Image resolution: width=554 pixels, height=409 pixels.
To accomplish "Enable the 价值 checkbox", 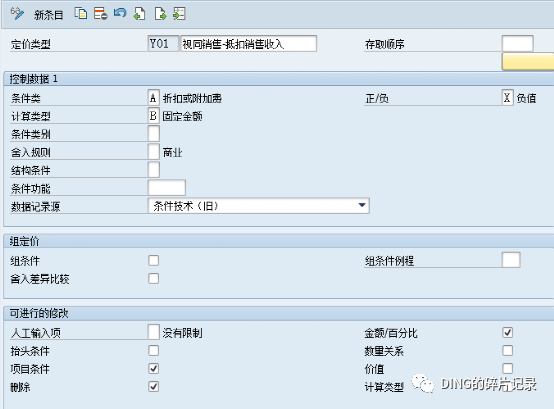I will [508, 368].
